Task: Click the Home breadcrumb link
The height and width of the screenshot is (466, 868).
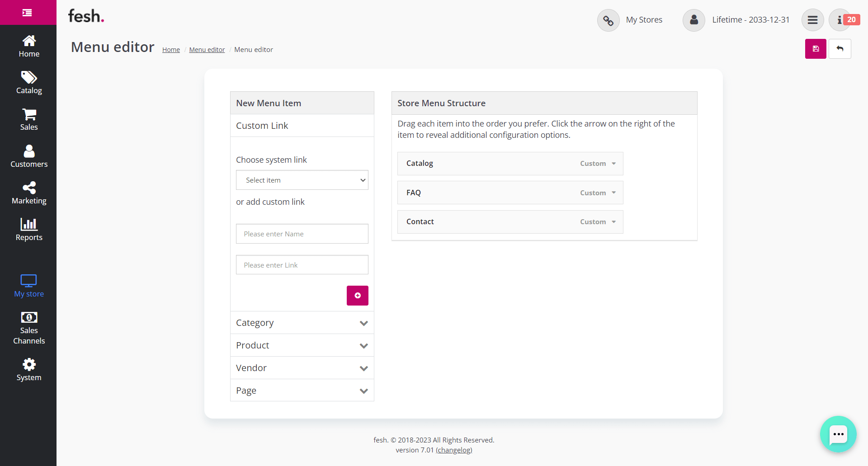Action: click(x=171, y=50)
